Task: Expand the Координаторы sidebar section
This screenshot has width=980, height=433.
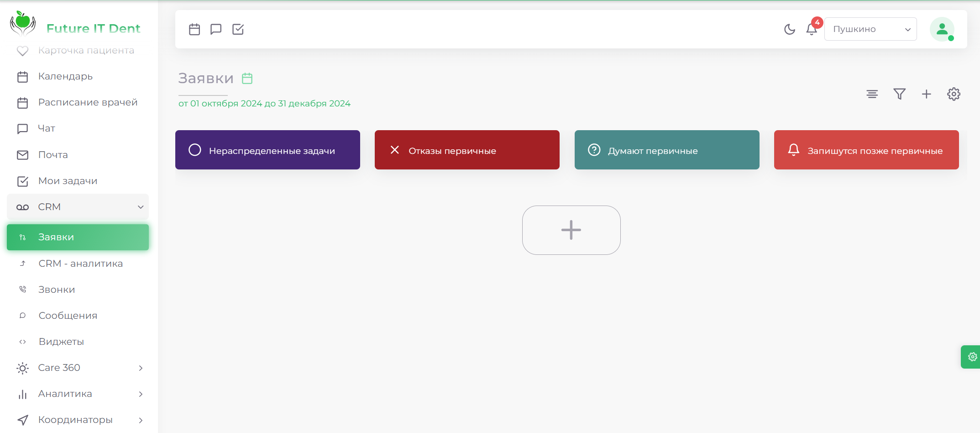Action: pos(78,420)
